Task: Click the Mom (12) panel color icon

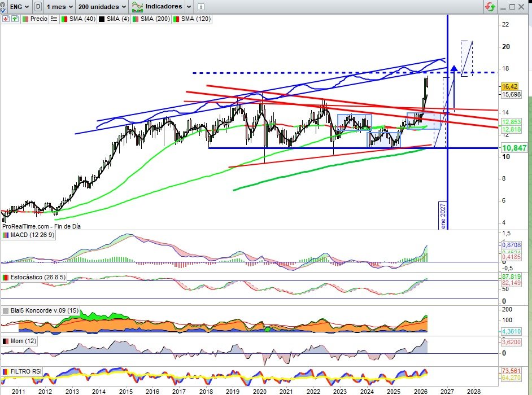Action: tap(6, 341)
